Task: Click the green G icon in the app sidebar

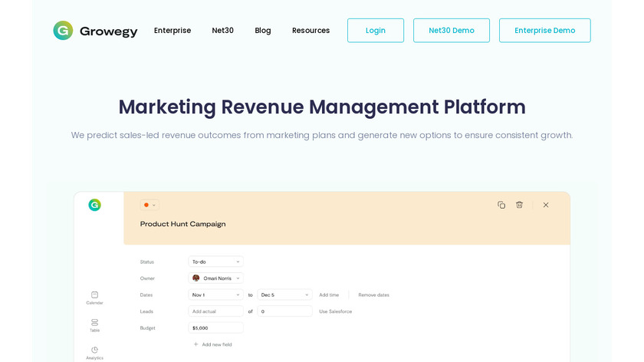Action: 94,205
